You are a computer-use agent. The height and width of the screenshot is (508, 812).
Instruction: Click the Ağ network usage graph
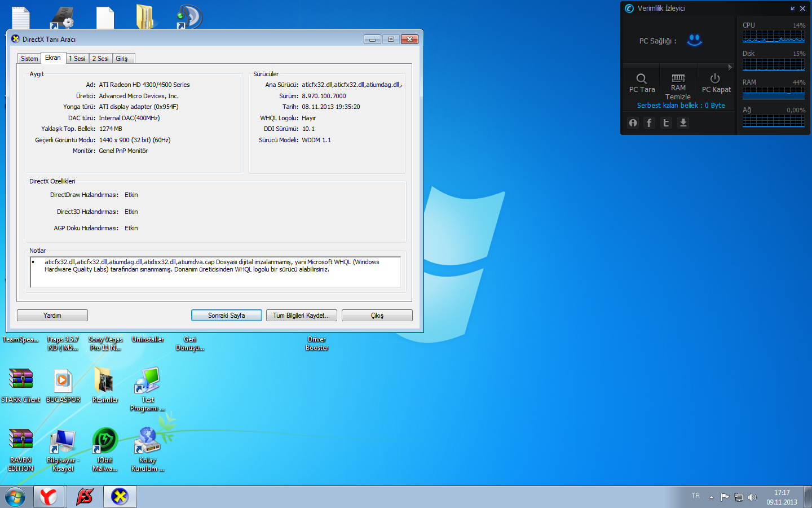[774, 121]
